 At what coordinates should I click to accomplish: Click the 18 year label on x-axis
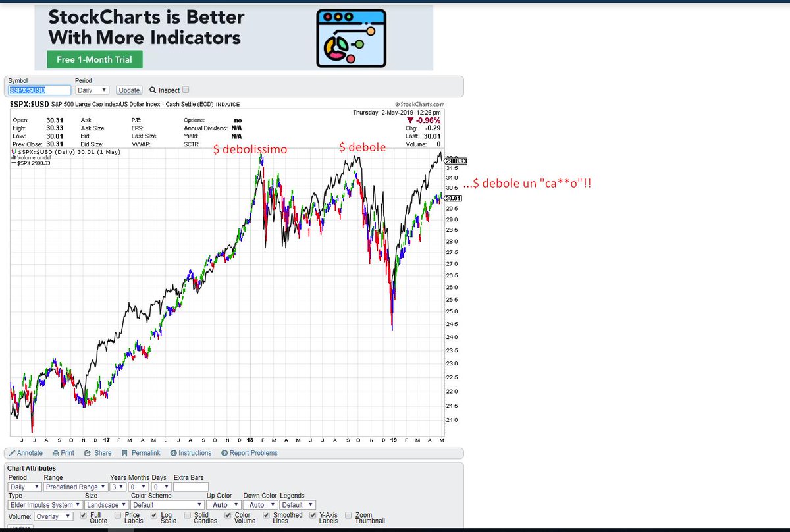pyautogui.click(x=250, y=440)
